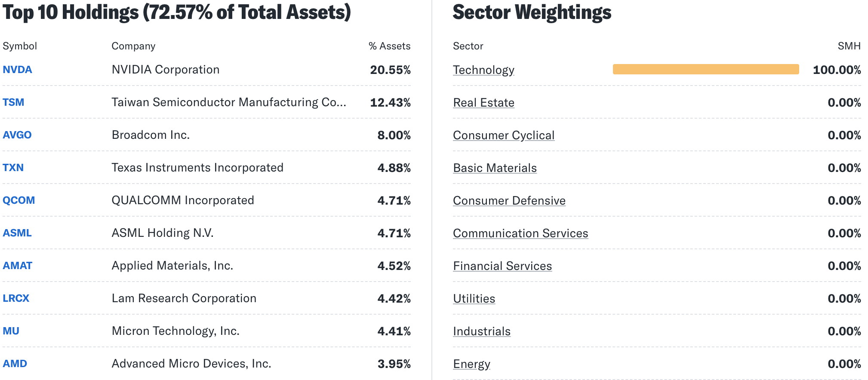The height and width of the screenshot is (380, 868).
Task: Open the MU ticker link
Action: (11, 331)
